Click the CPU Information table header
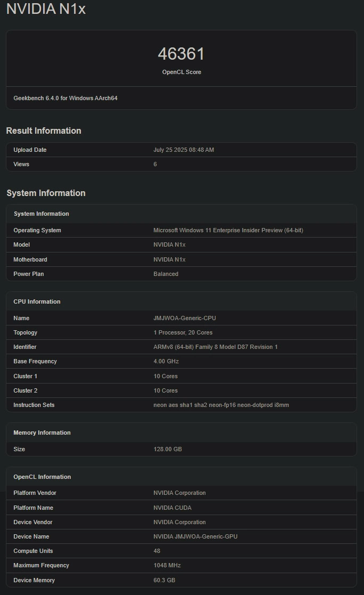The image size is (364, 595). 37,301
